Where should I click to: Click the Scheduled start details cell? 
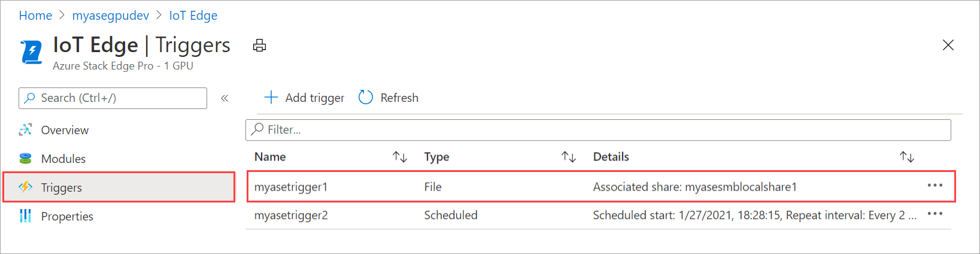pyautogui.click(x=755, y=216)
